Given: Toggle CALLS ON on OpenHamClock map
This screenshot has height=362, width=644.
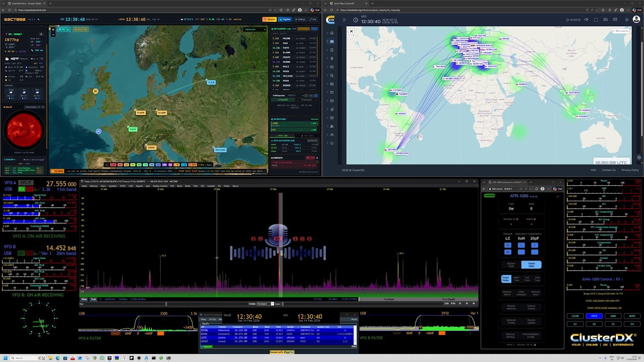Looking at the screenshot, I should point(80,29).
